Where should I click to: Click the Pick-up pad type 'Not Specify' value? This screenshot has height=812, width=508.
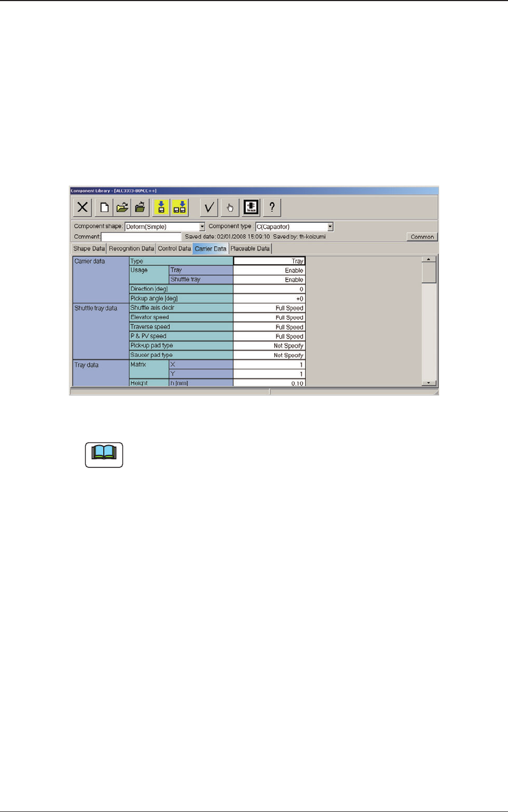point(269,346)
